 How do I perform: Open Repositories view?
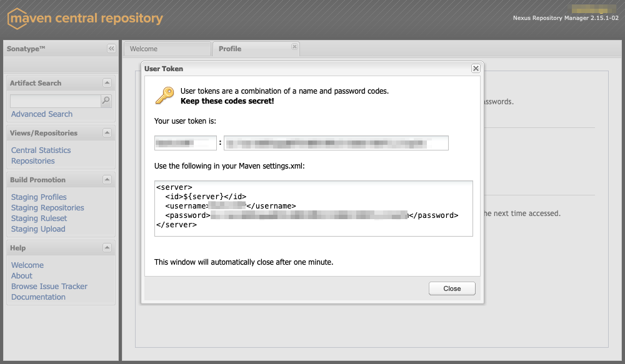point(33,161)
